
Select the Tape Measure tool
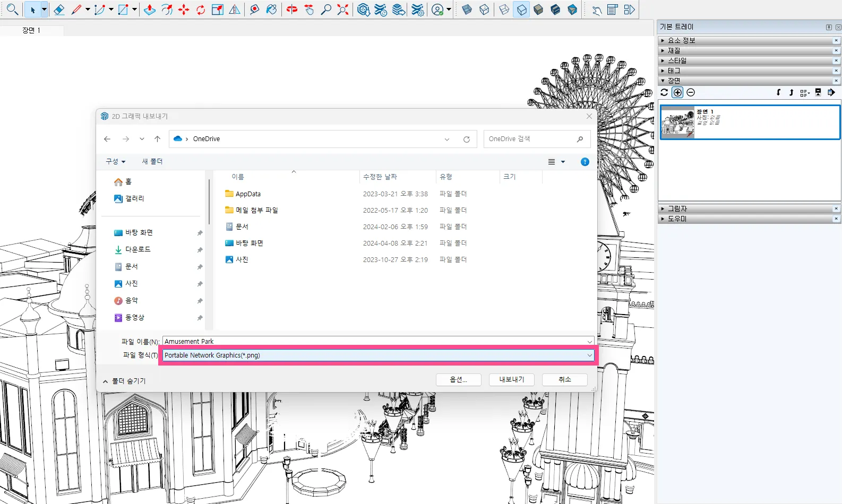point(254,10)
